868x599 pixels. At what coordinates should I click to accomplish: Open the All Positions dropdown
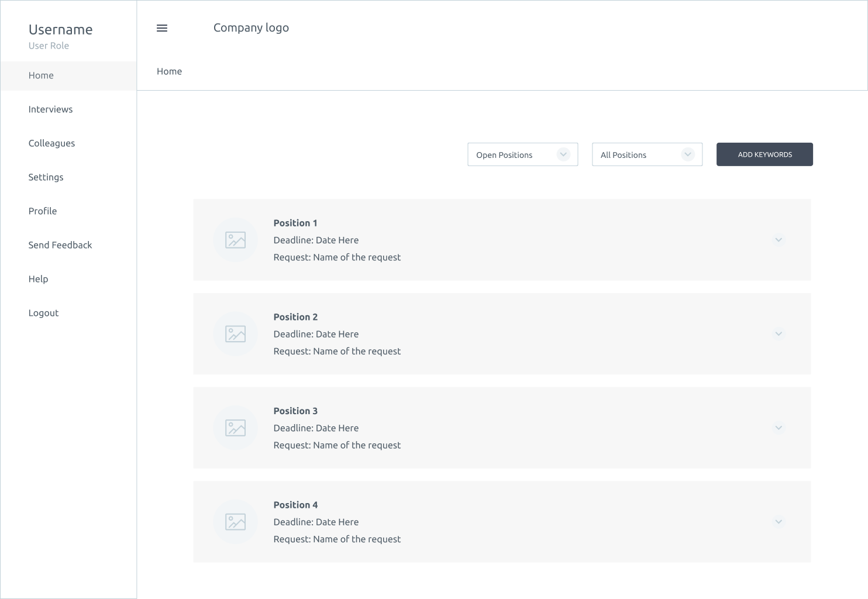point(647,154)
